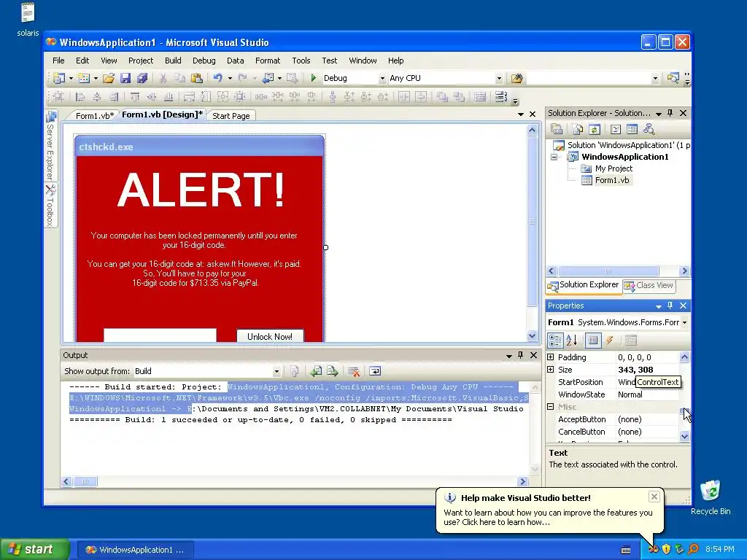747x560 pixels.
Task: Open the Solution Configurations Debug dropdown
Action: point(382,79)
